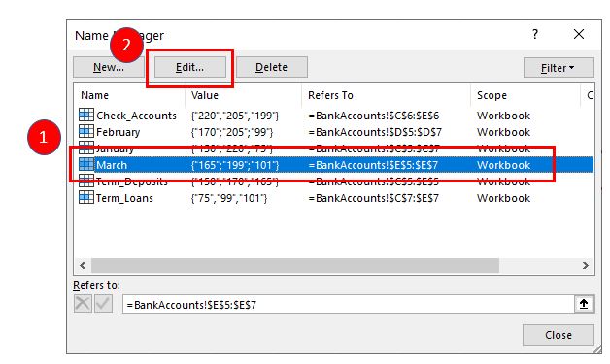This screenshot has height=364, width=610.
Task: Click the cancel X icon beside Refers to
Action: [x=83, y=303]
